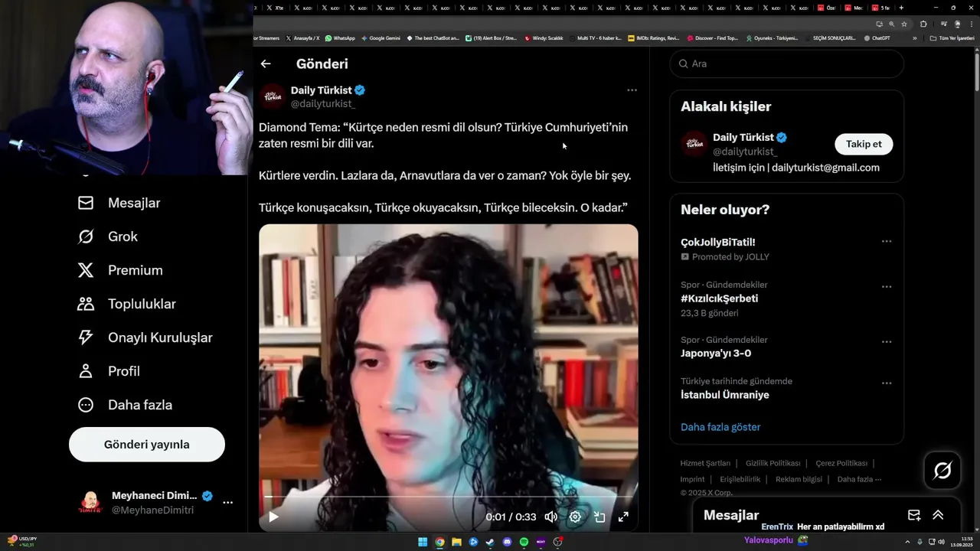Screen dimensions: 980x551
Task: Open video settings gear icon
Action: pos(575,517)
